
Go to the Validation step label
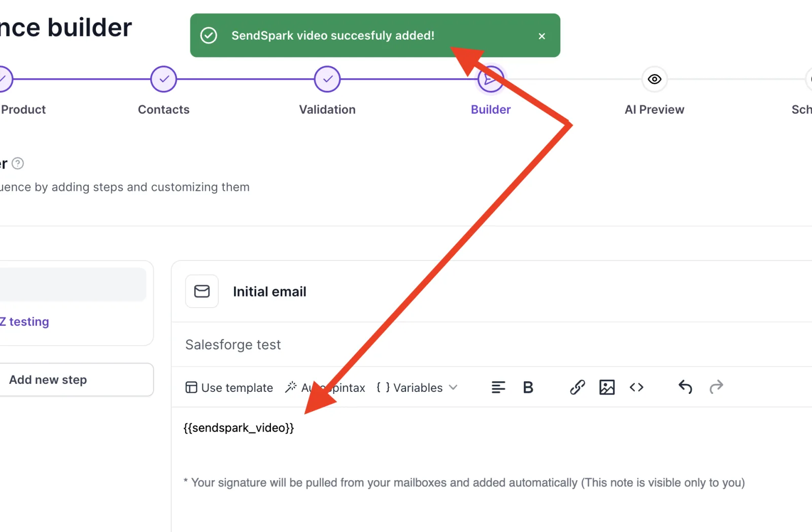327,110
